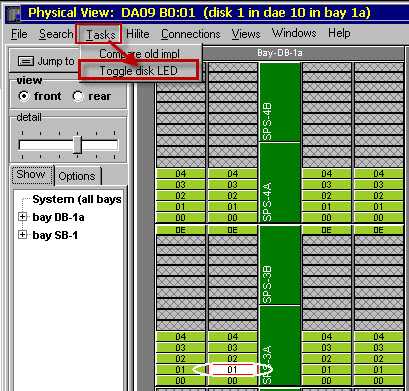This screenshot has width=409, height=391.
Task: Select disk 04 in leftmost column beside SPS-3A
Action: (x=181, y=337)
